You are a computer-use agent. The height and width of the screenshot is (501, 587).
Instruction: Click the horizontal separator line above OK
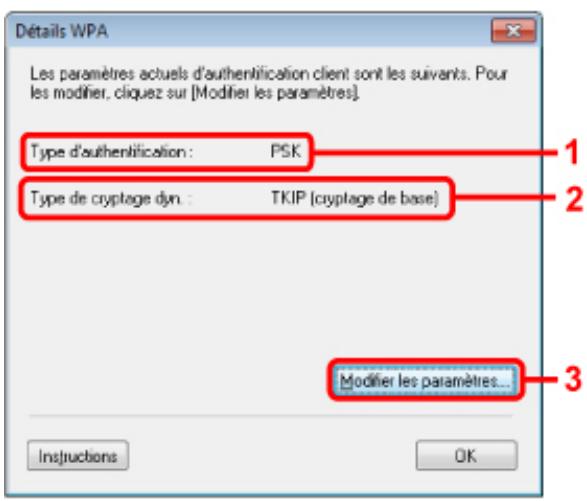(x=270, y=416)
